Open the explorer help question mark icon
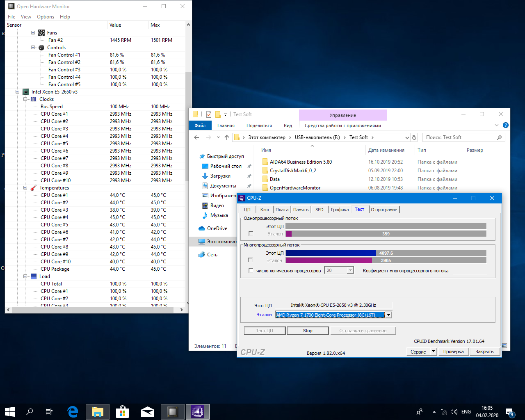Screen dimensions: 525x420 click(506, 125)
